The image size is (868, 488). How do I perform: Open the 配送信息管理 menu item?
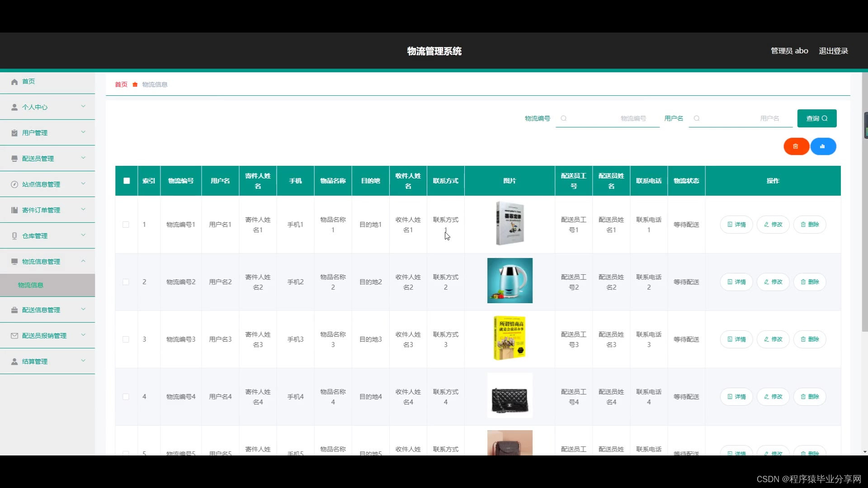point(41,310)
